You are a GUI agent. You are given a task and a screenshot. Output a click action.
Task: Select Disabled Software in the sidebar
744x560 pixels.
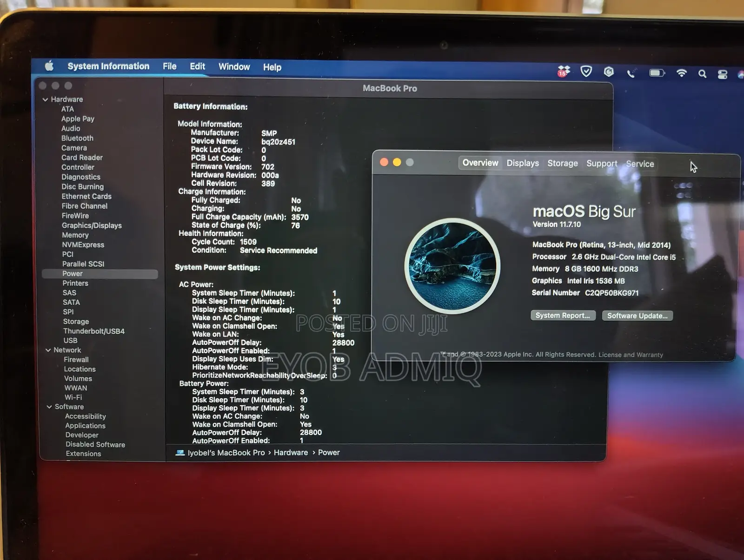(x=95, y=445)
